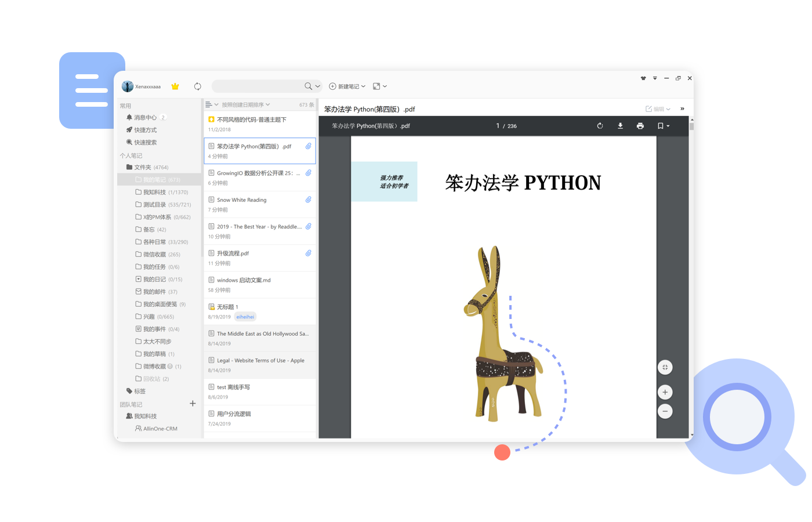This screenshot has width=812, height=522.
Task: Open 快速搜索 quick search
Action: pos(131,142)
